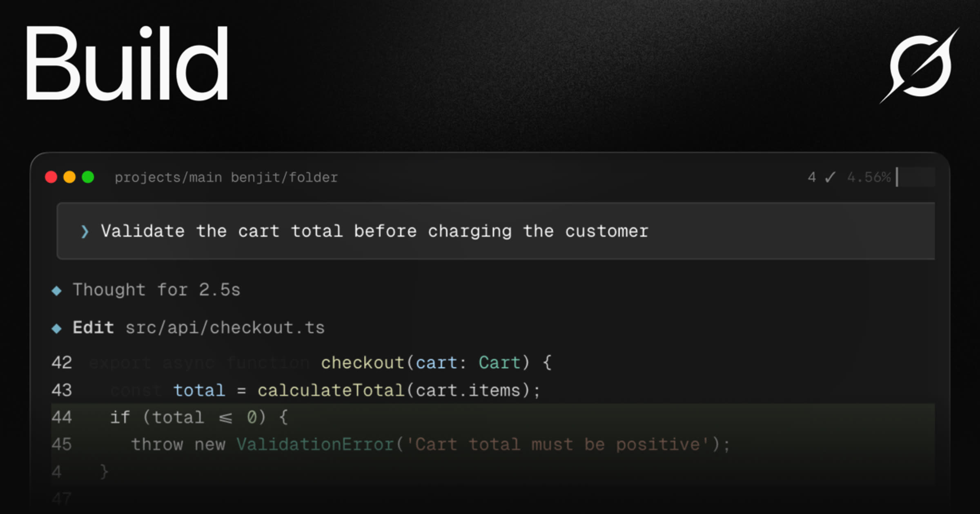The height and width of the screenshot is (514, 980).
Task: Click the 'Build' heading text
Action: [x=127, y=63]
